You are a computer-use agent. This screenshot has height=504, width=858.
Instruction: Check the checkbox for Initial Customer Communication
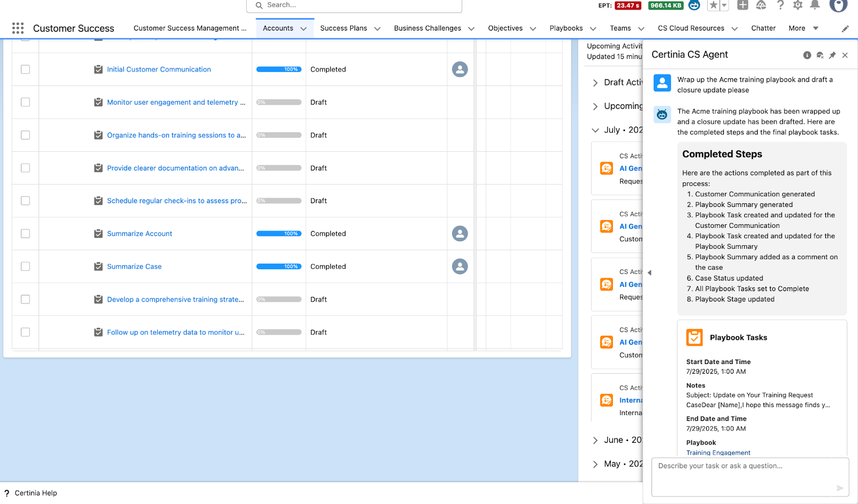click(x=25, y=69)
